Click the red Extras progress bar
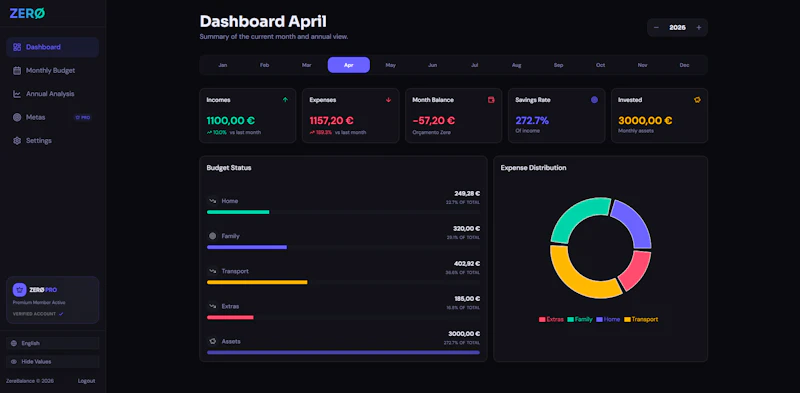 click(x=230, y=317)
